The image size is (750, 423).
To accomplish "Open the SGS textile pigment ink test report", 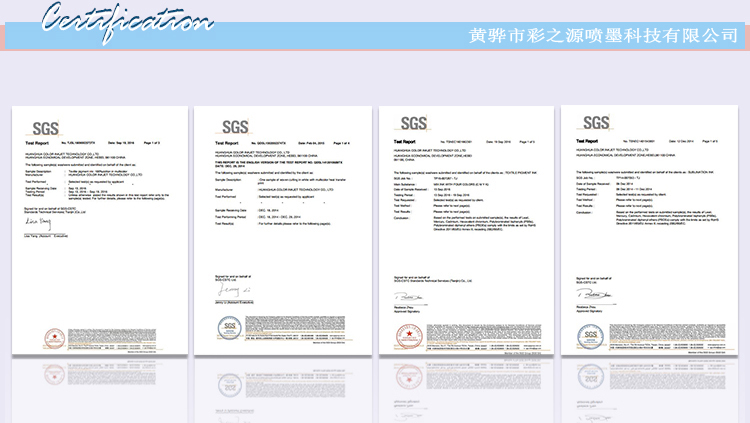I will 466,231.
